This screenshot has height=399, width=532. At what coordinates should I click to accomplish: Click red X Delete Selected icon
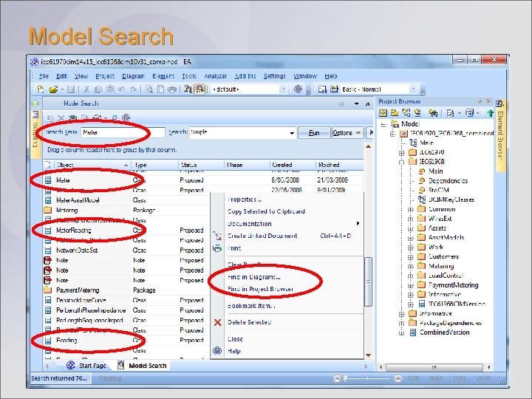(218, 322)
